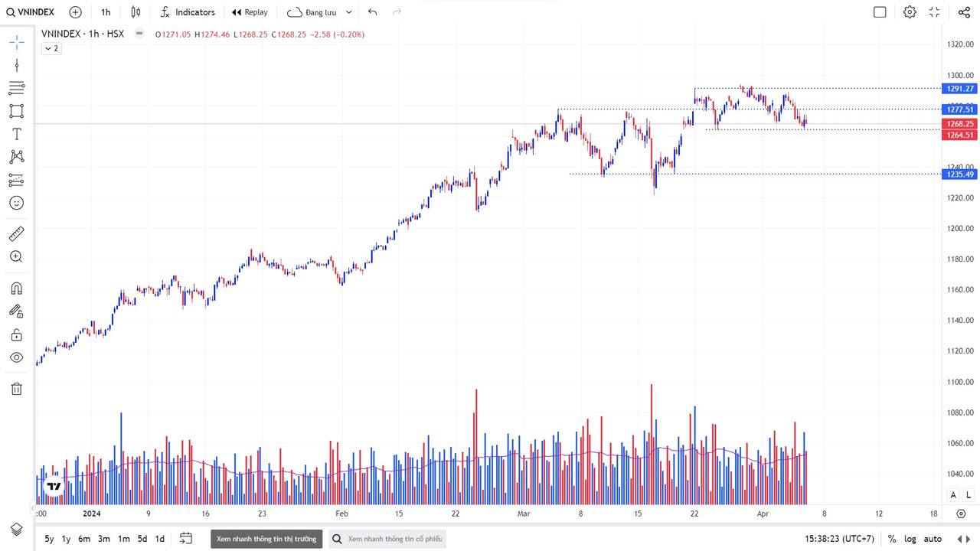
Task: Open the layout setup square icon
Action: click(x=880, y=12)
